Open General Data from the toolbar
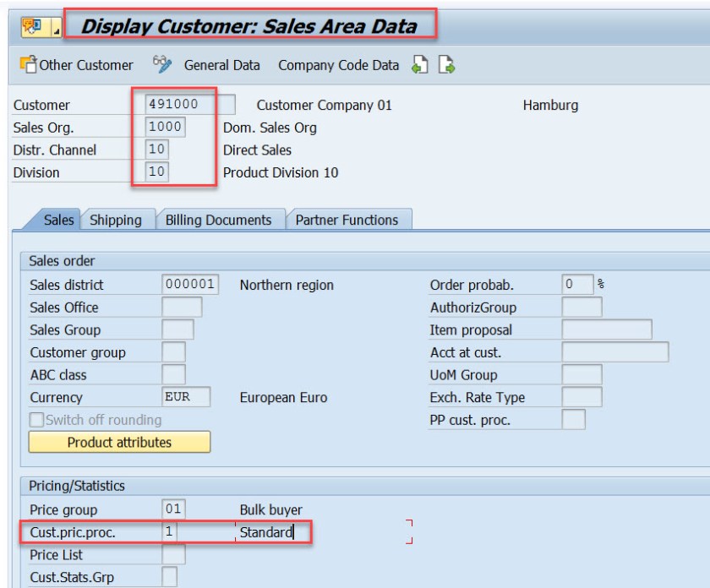Screen dimensions: 710x588 [222, 66]
